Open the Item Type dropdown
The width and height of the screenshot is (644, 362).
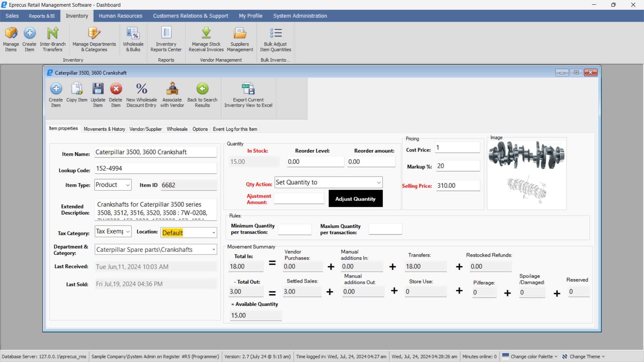coord(128,185)
